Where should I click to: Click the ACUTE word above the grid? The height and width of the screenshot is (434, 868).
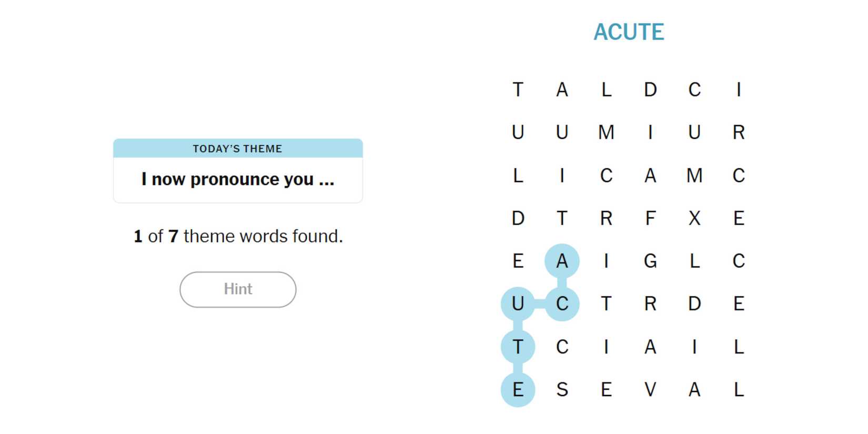(629, 32)
